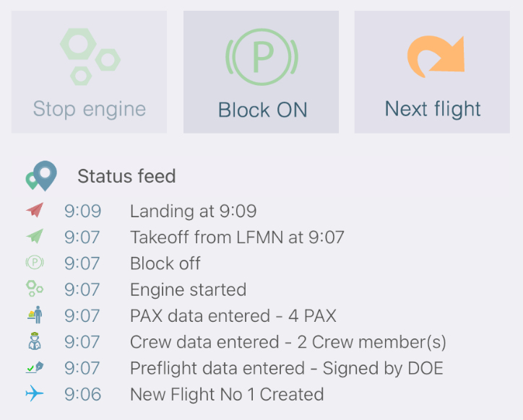Open Takeoff from LFMN at 9:07 entry

[237, 237]
